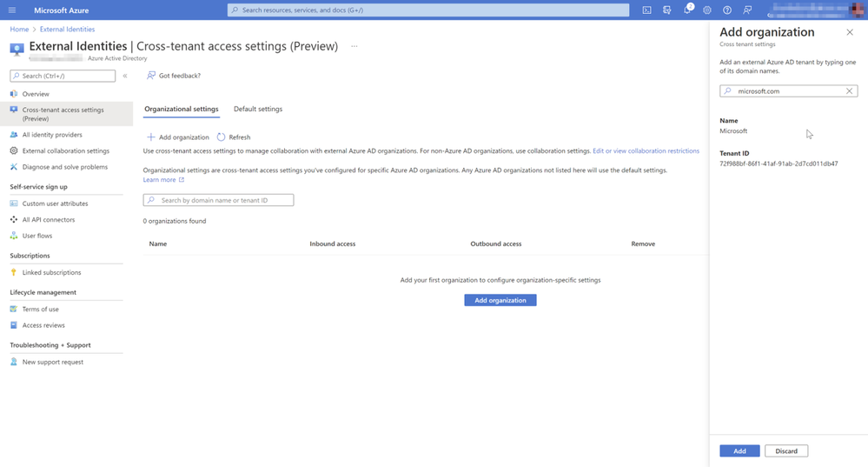Click the Discard button
The image size is (868, 467).
[x=786, y=451]
